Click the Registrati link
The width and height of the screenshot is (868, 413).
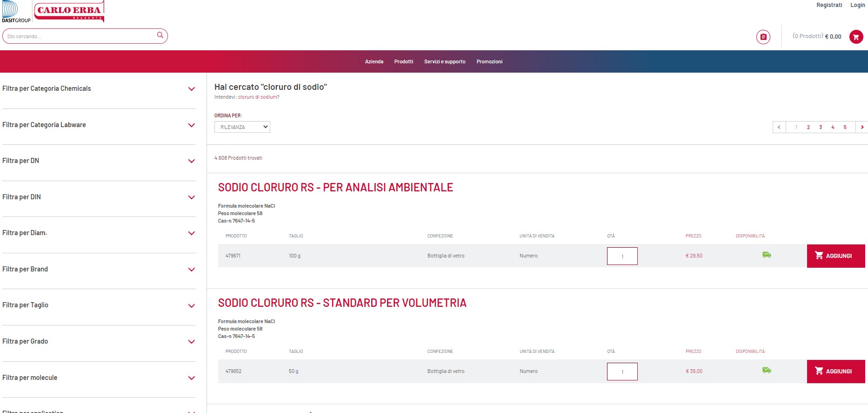point(829,5)
